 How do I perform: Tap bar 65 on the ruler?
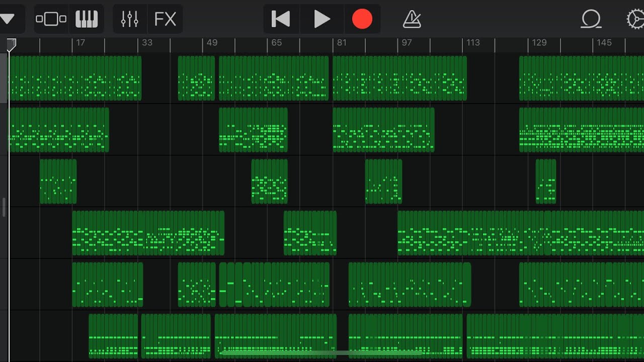pos(277,43)
